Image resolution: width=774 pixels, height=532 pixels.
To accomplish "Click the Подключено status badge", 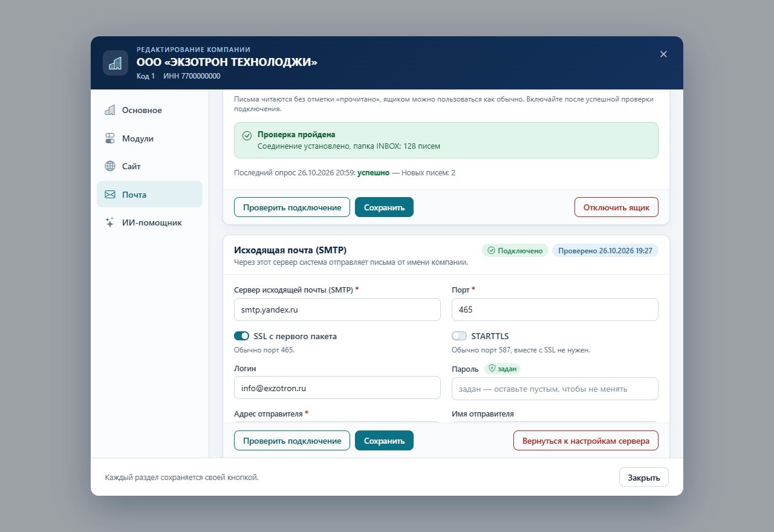I will [515, 250].
